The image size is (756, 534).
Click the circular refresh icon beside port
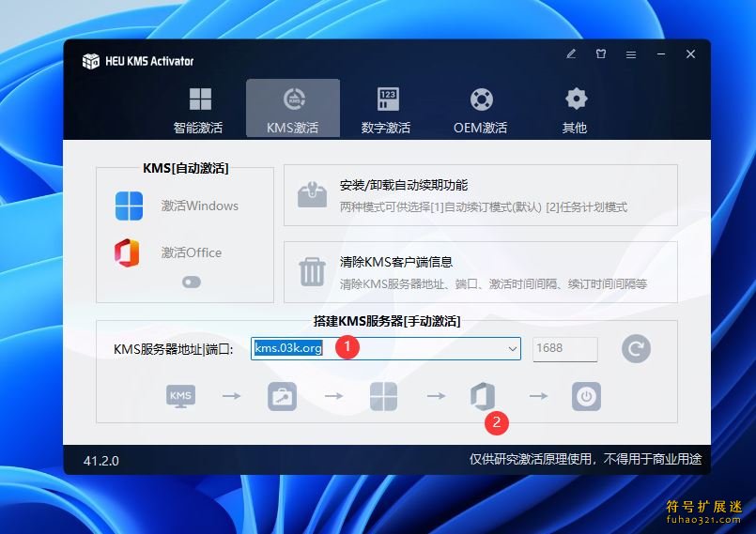click(636, 349)
